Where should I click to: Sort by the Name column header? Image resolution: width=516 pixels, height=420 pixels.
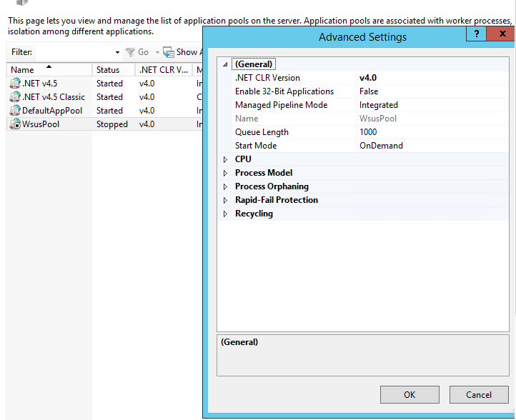pos(49,70)
